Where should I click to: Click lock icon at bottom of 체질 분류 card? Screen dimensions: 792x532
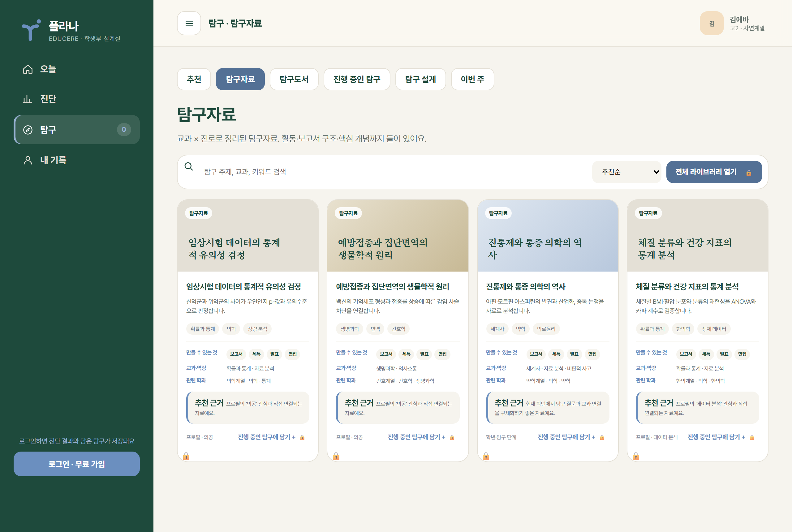pos(636,456)
